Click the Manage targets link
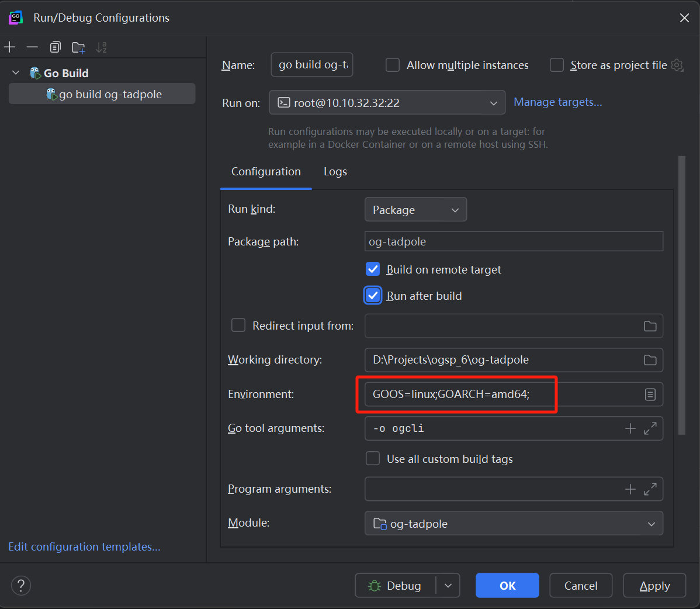Screen dimensions: 700x609 (557, 102)
